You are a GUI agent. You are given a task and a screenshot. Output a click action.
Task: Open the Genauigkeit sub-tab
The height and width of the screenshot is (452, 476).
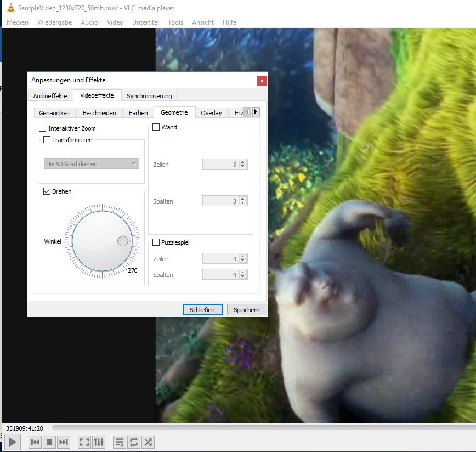tap(55, 113)
